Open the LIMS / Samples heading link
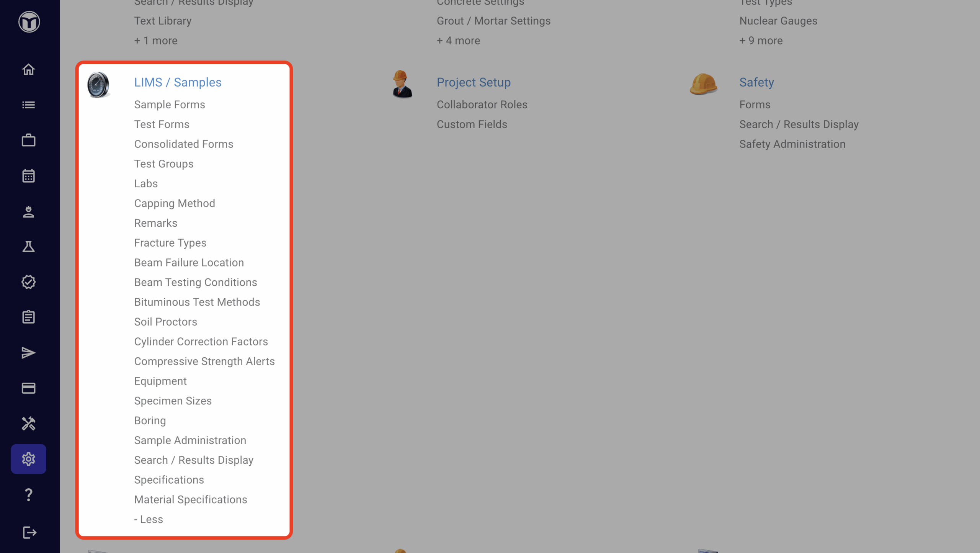This screenshot has width=980, height=553. coord(178,82)
